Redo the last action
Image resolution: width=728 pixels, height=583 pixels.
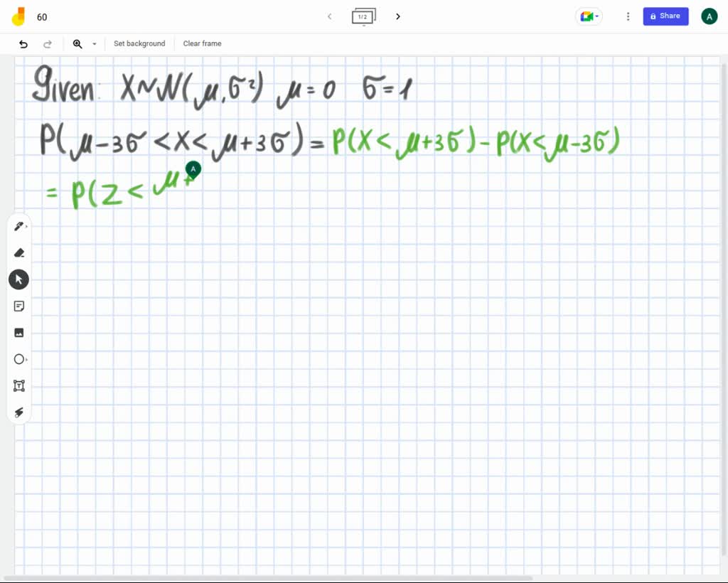click(x=48, y=43)
